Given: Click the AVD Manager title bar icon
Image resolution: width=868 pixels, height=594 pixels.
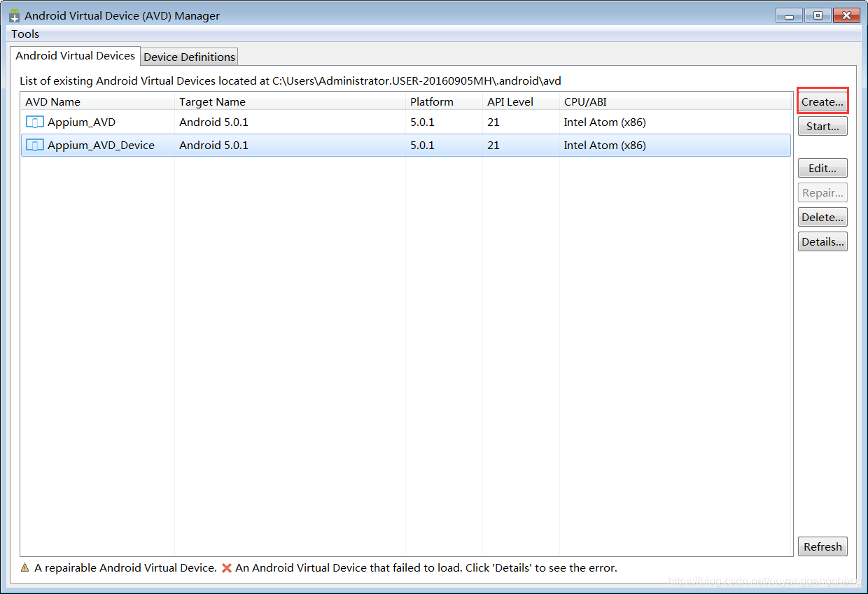Looking at the screenshot, I should point(14,15).
